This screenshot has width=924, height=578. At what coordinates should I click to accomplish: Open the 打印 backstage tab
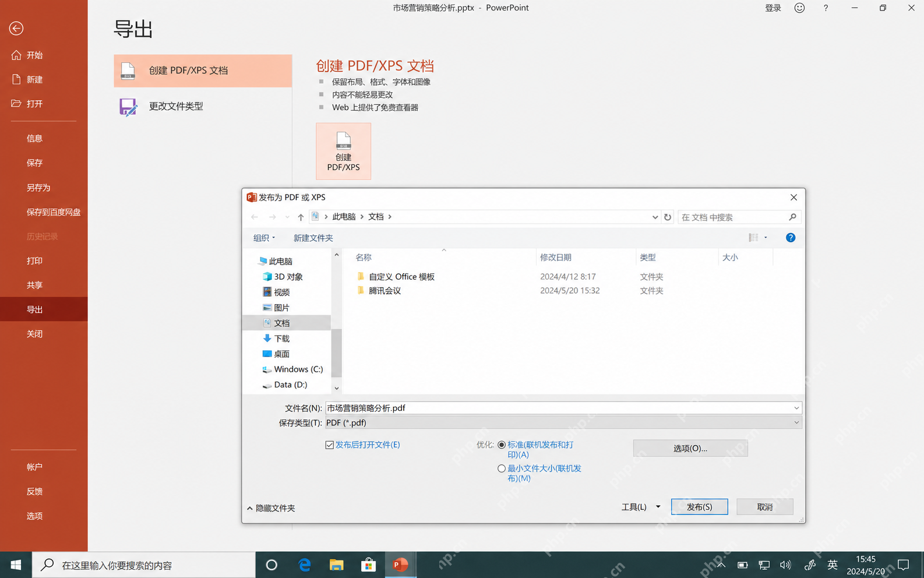click(44, 260)
